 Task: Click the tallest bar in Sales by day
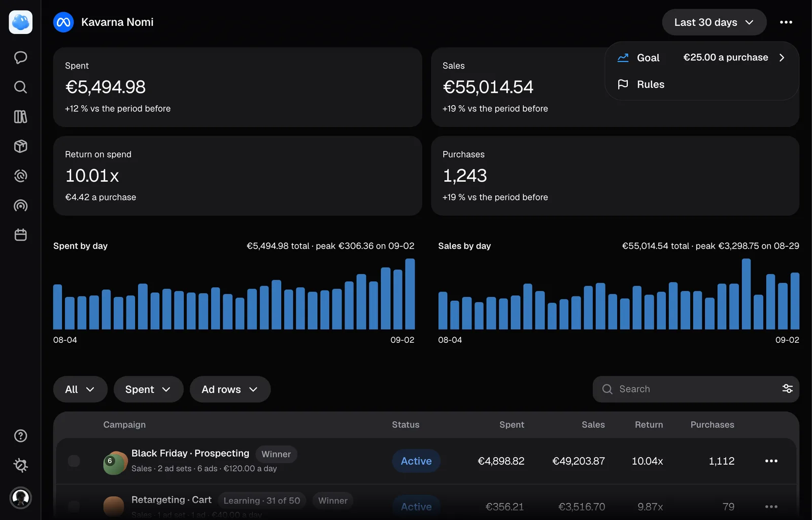coord(746,294)
